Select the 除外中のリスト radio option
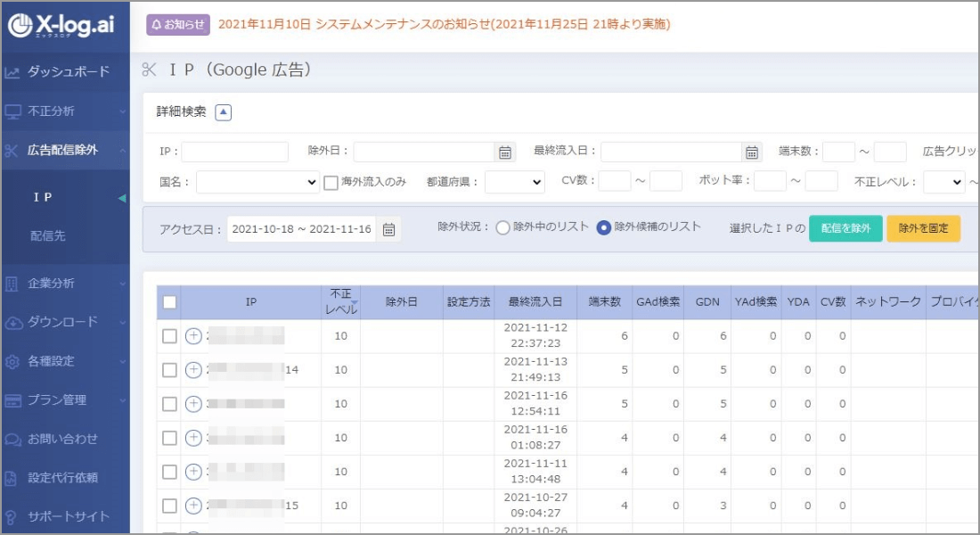Image resolution: width=980 pixels, height=535 pixels. click(x=502, y=227)
